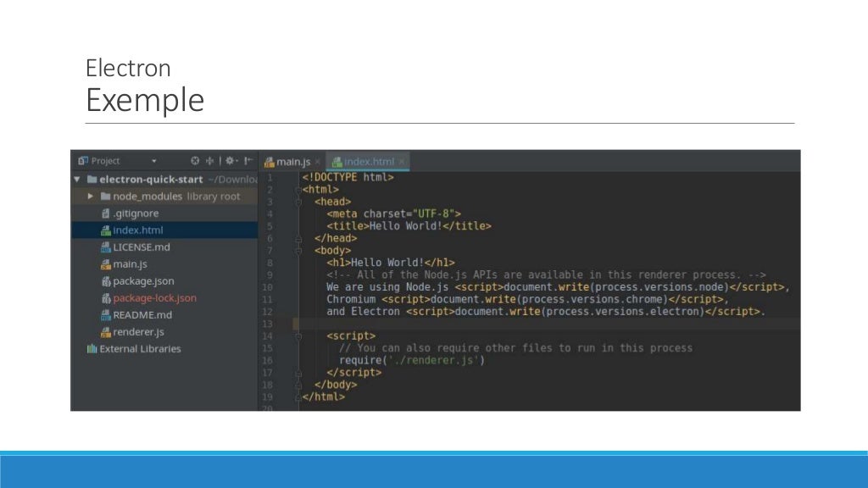Click the '<title>Hello World!</title>' code line

click(x=409, y=226)
